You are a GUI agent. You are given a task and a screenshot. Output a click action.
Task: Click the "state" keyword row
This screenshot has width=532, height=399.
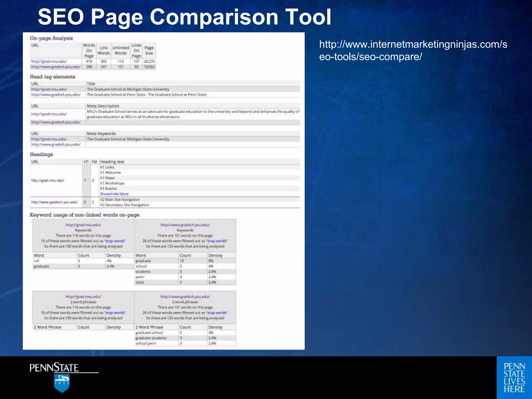185,282
